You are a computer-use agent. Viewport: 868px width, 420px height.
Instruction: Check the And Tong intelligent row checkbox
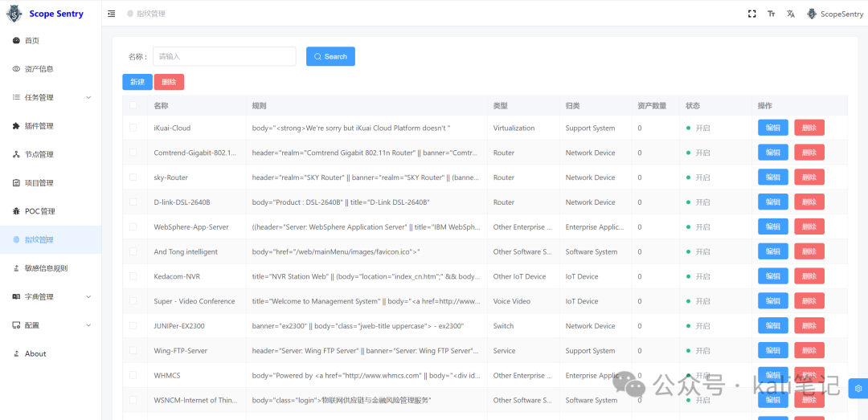133,251
